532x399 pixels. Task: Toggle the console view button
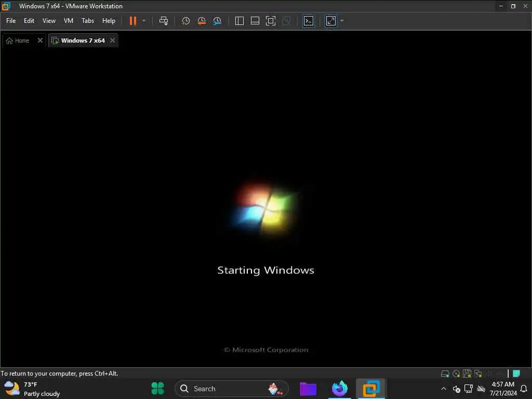[309, 21]
